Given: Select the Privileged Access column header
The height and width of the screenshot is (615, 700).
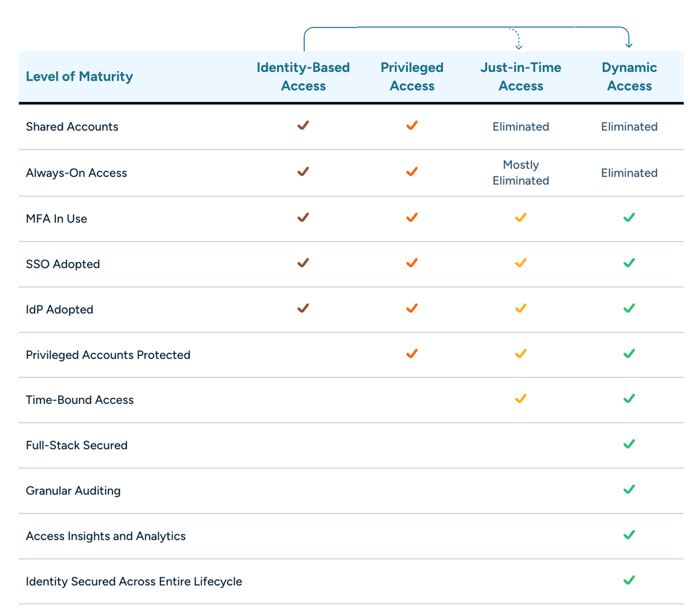Looking at the screenshot, I should (x=412, y=77).
